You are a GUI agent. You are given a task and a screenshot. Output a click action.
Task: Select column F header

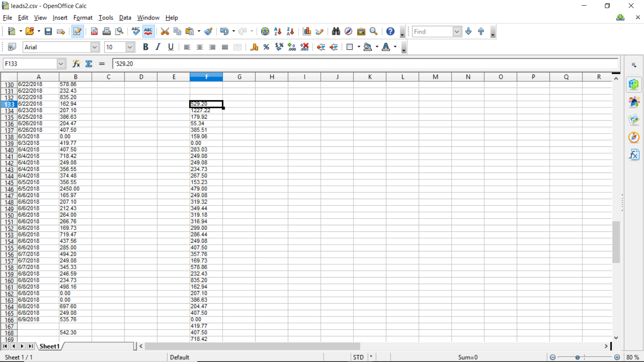point(206,77)
